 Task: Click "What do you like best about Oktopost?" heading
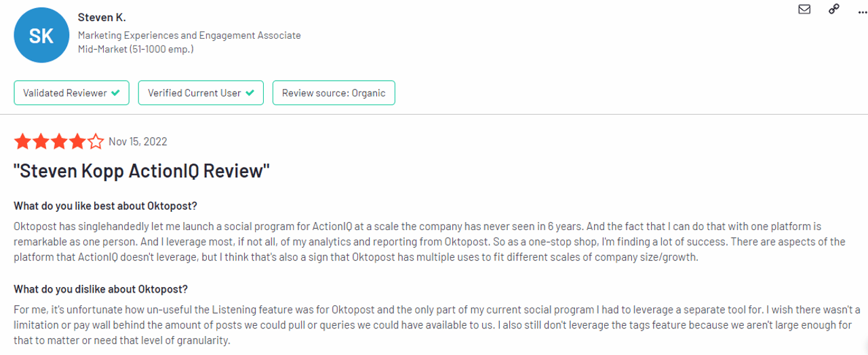click(105, 206)
